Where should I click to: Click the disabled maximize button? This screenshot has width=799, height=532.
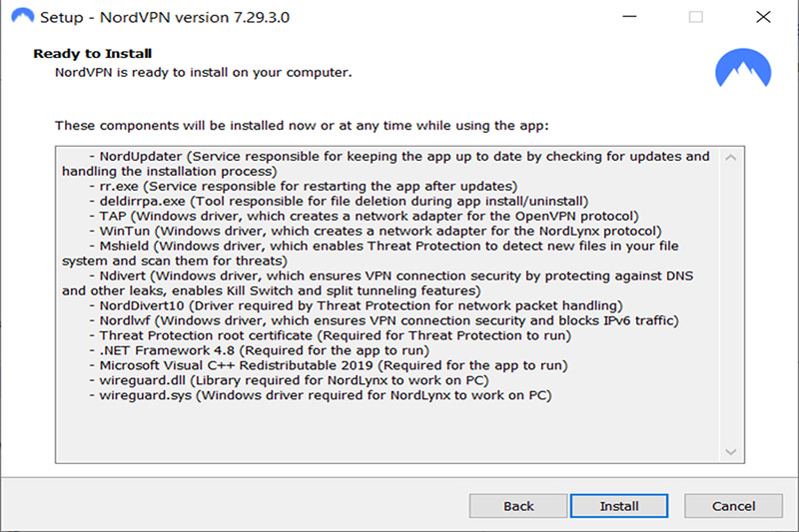pyautogui.click(x=695, y=16)
